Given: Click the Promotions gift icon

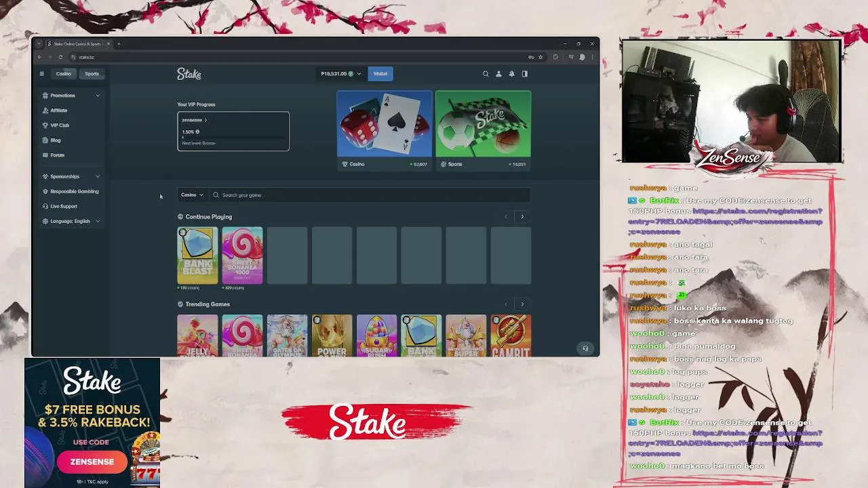Looking at the screenshot, I should click(x=45, y=96).
